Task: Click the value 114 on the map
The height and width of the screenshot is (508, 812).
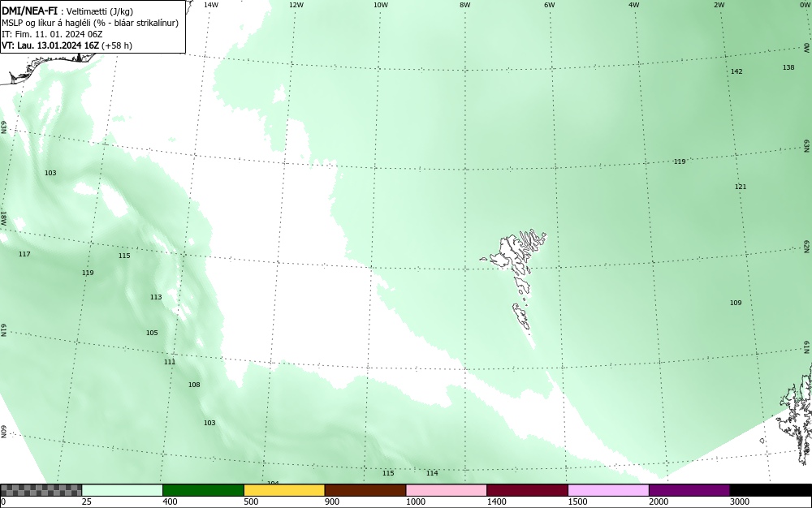Action: [432, 473]
